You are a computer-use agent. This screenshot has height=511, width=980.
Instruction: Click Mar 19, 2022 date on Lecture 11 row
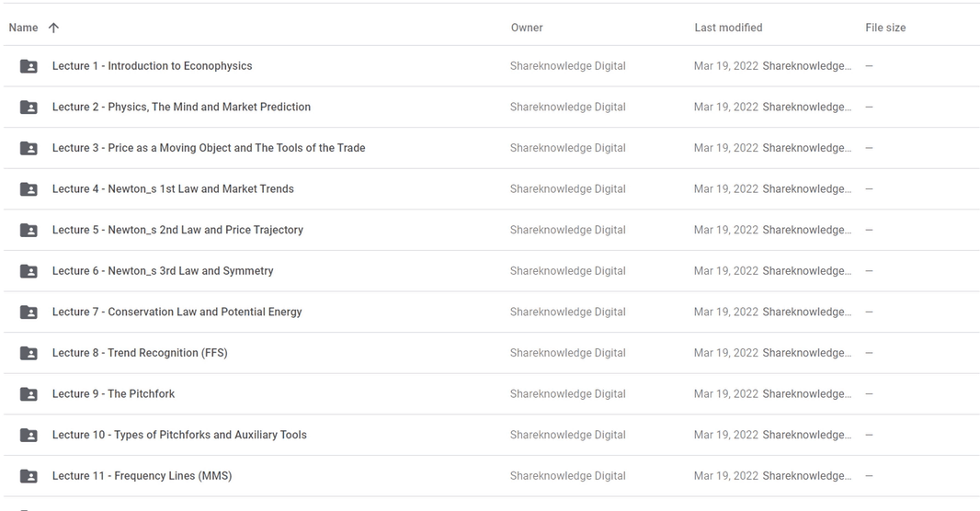point(725,476)
